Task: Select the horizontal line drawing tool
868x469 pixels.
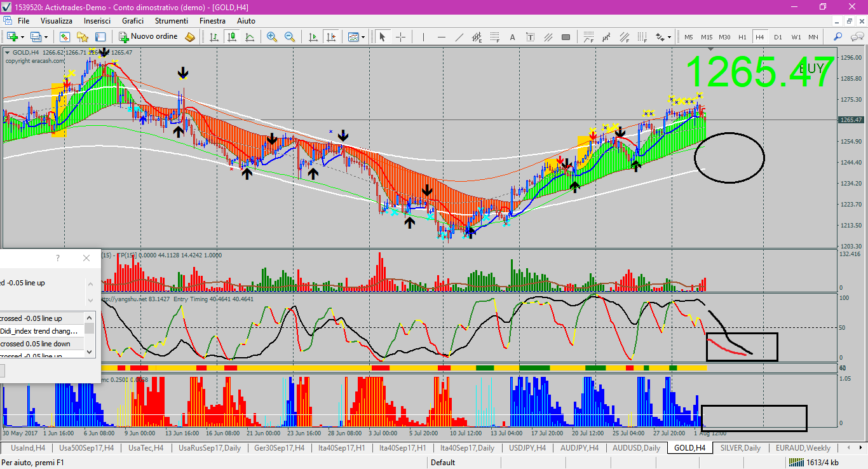Action: pyautogui.click(x=441, y=37)
